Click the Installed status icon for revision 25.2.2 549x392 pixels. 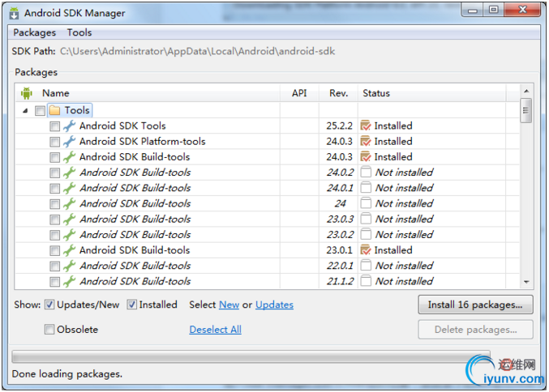click(366, 126)
